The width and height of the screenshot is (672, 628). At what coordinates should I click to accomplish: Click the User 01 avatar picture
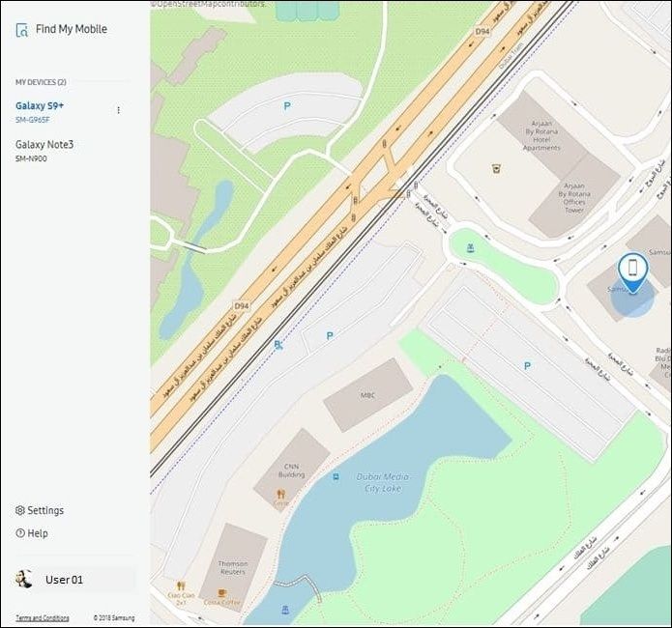[x=24, y=579]
